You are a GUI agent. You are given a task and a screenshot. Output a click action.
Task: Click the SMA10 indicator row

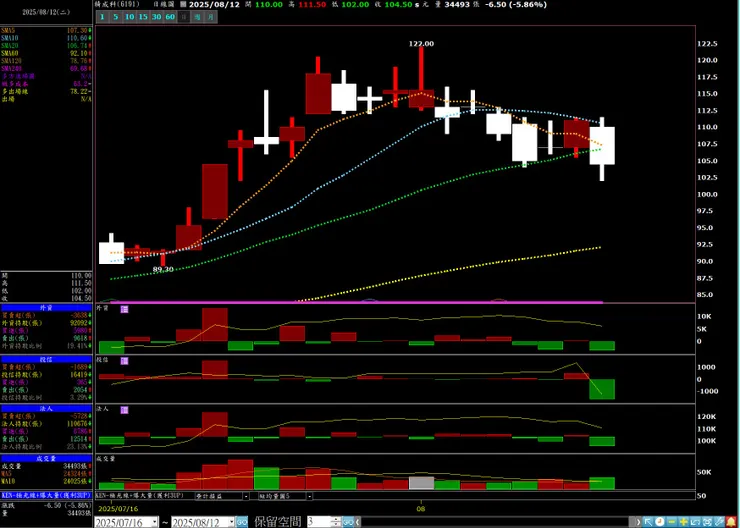pyautogui.click(x=46, y=38)
